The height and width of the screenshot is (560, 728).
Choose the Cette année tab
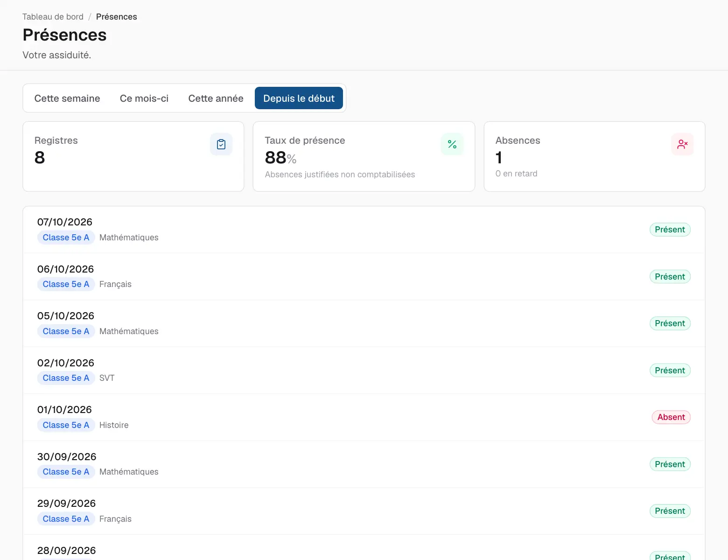coord(216,98)
